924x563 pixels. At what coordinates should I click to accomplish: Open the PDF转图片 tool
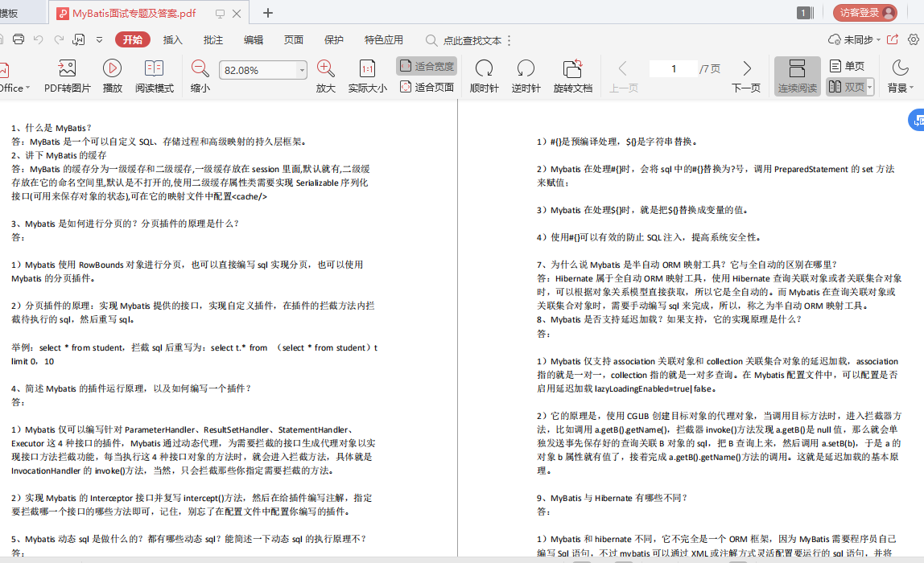pos(67,76)
